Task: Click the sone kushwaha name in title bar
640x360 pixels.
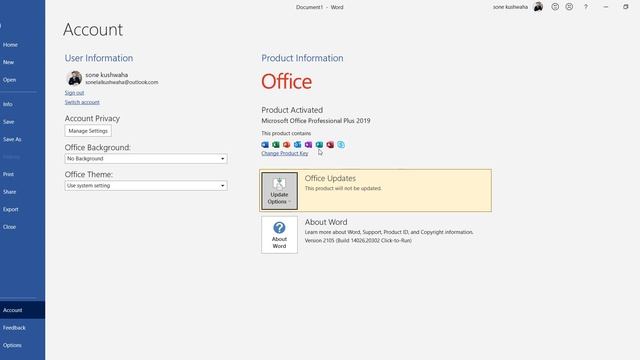Action: tap(510, 7)
